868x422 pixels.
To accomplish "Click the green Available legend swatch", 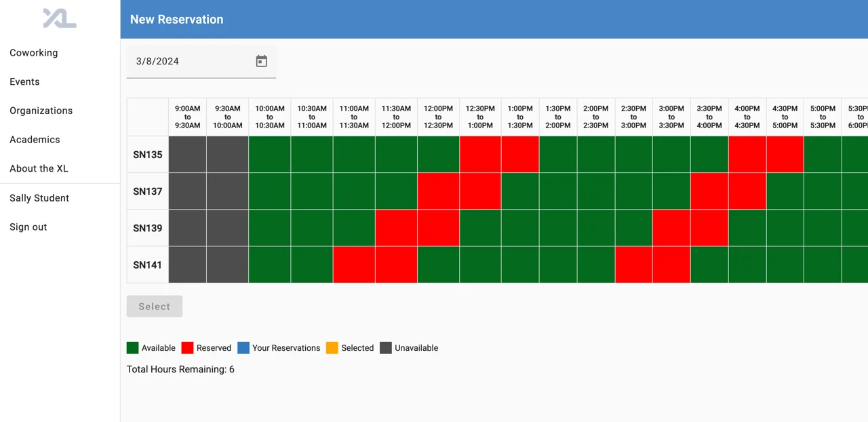I will [133, 348].
